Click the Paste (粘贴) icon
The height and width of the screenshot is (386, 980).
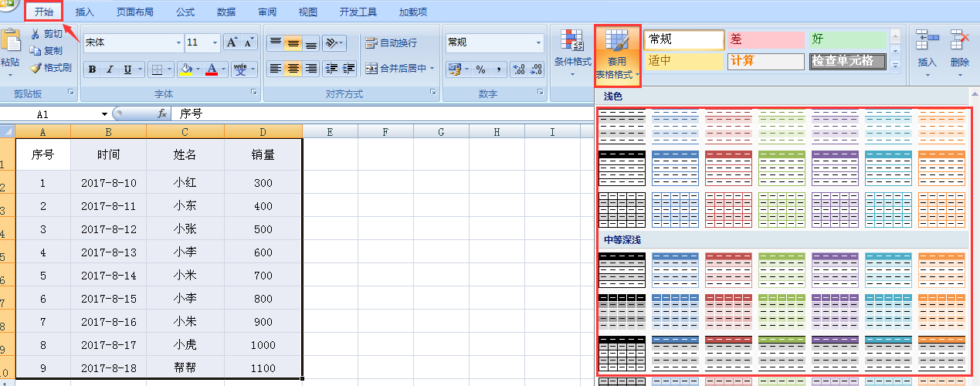(10, 42)
